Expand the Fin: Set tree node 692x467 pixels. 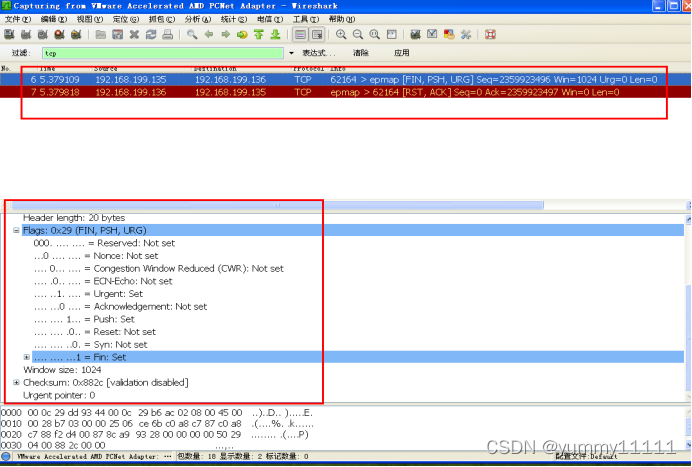pos(27,357)
